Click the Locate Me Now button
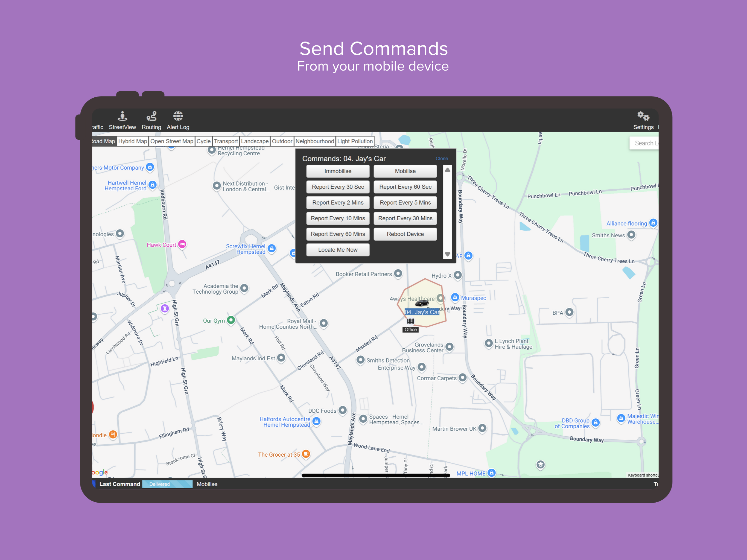 (338, 250)
